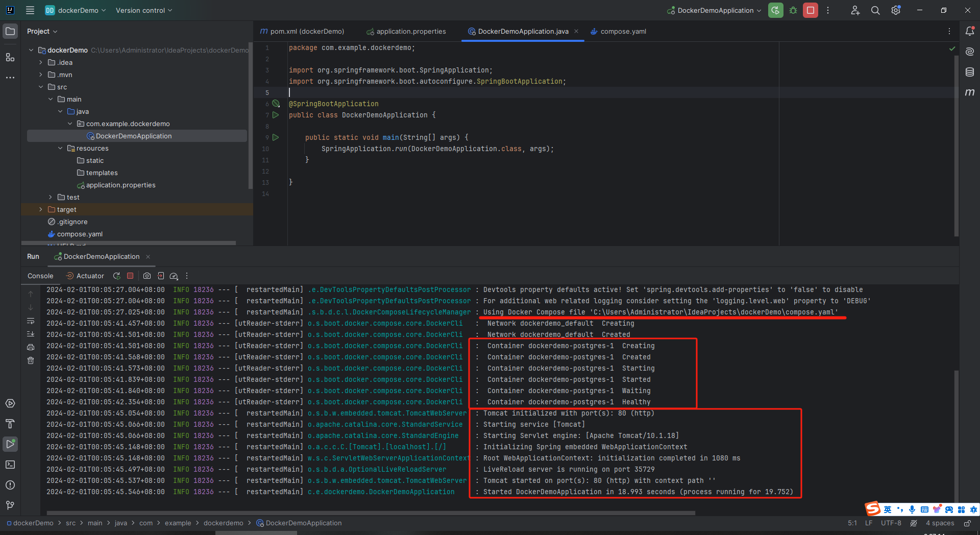Switch to compose.yaml editor tab
980x535 pixels.
click(619, 31)
